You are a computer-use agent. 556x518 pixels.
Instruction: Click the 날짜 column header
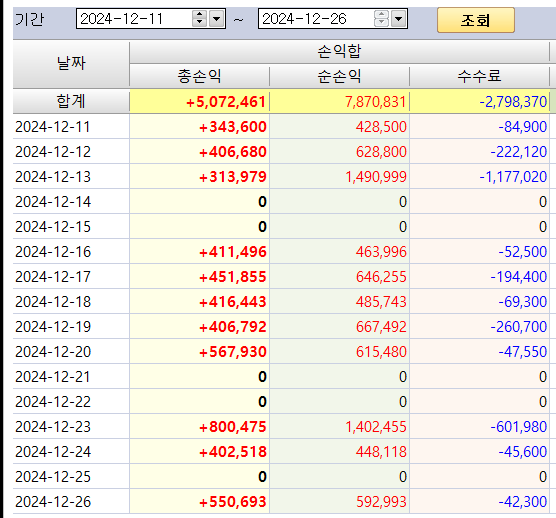click(x=71, y=64)
